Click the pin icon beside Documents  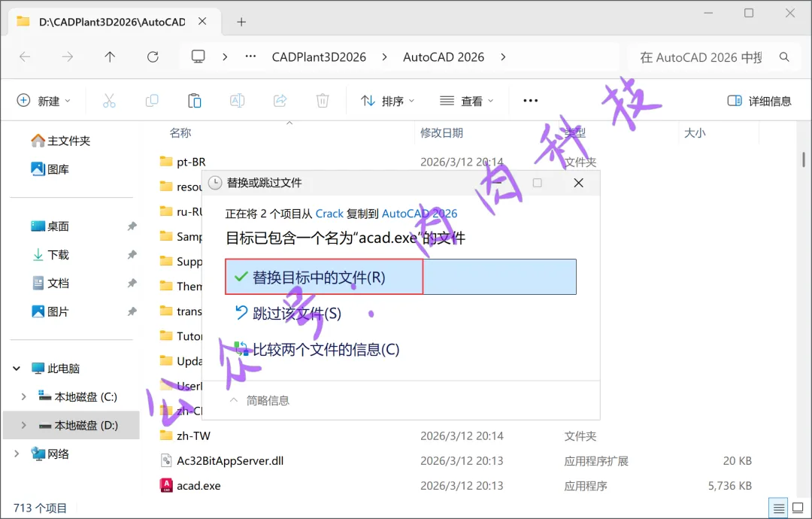click(x=132, y=283)
